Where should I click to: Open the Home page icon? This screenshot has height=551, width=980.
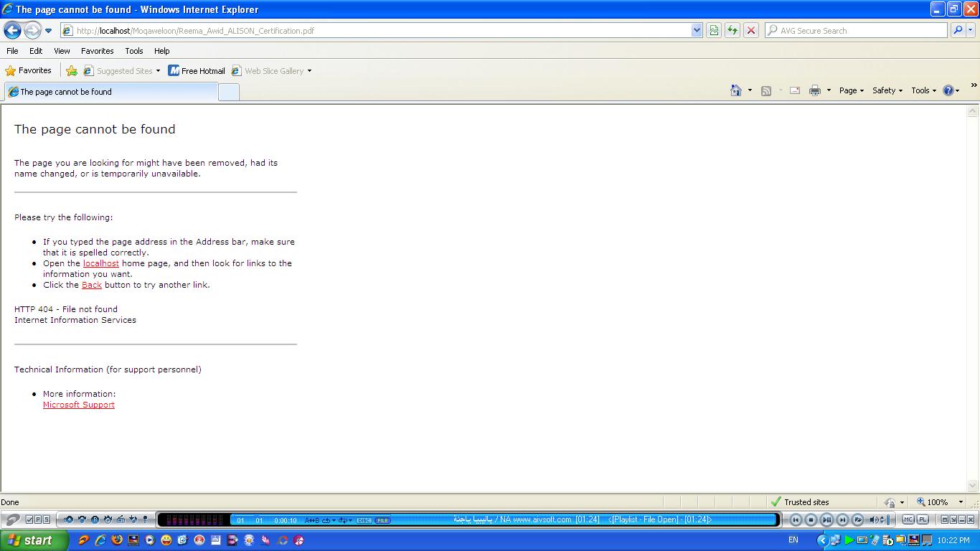(736, 90)
